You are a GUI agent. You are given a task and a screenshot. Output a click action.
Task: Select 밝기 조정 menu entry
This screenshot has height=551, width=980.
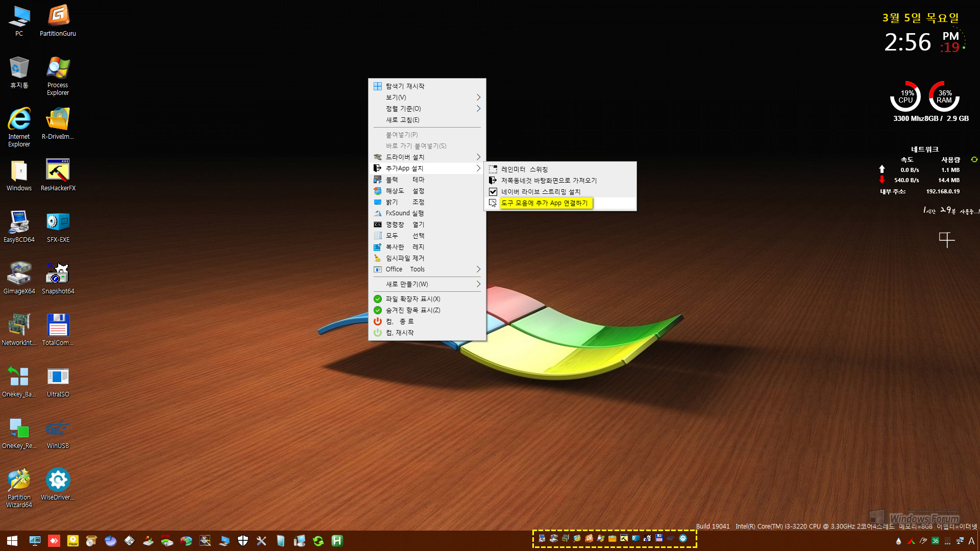(x=427, y=202)
